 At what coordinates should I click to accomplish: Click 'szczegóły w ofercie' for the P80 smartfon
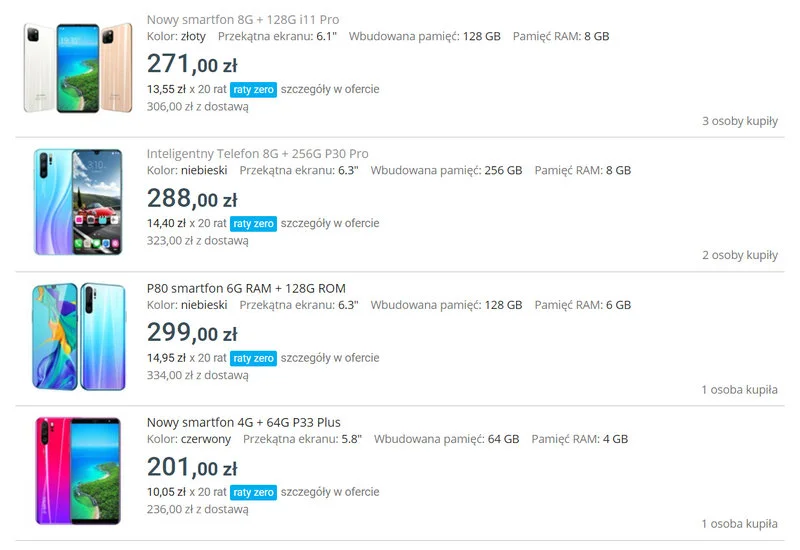click(330, 358)
